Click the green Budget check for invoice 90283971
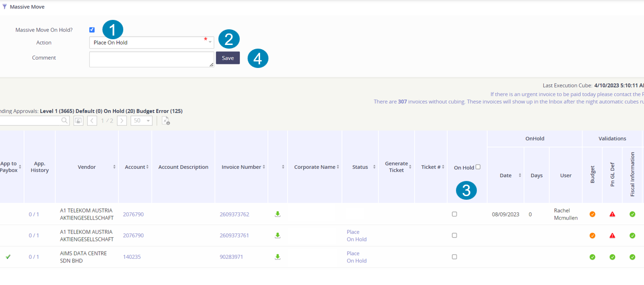This screenshot has width=644, height=285. coord(592,257)
